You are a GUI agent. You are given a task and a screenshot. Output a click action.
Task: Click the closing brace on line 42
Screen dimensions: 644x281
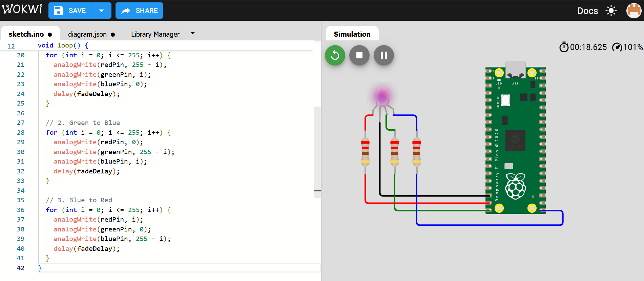(x=40, y=268)
